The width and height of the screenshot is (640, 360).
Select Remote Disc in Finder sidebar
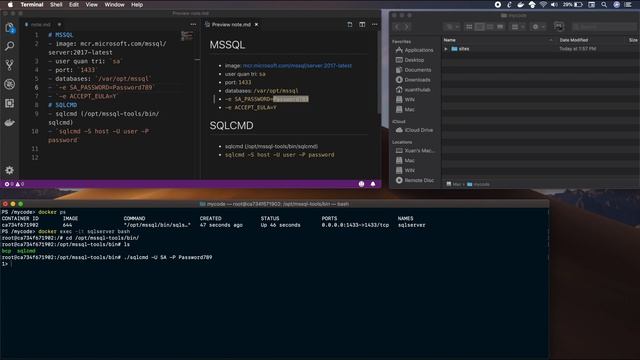[x=415, y=180]
